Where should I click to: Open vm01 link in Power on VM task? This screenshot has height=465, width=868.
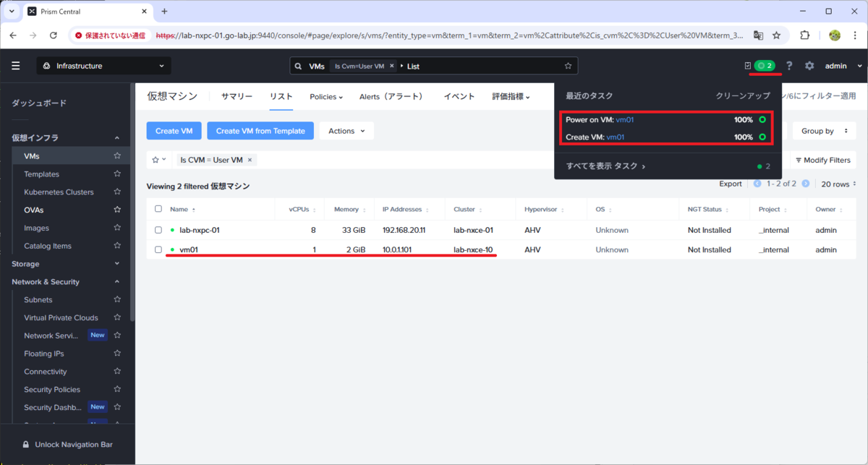(625, 119)
